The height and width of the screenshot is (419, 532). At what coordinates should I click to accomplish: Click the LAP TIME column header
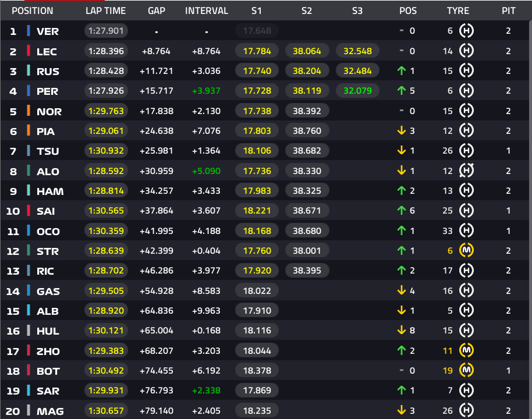105,11
